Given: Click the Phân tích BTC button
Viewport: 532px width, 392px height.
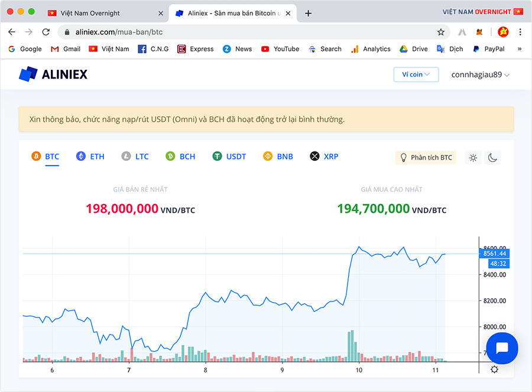Looking at the screenshot, I should (x=426, y=157).
